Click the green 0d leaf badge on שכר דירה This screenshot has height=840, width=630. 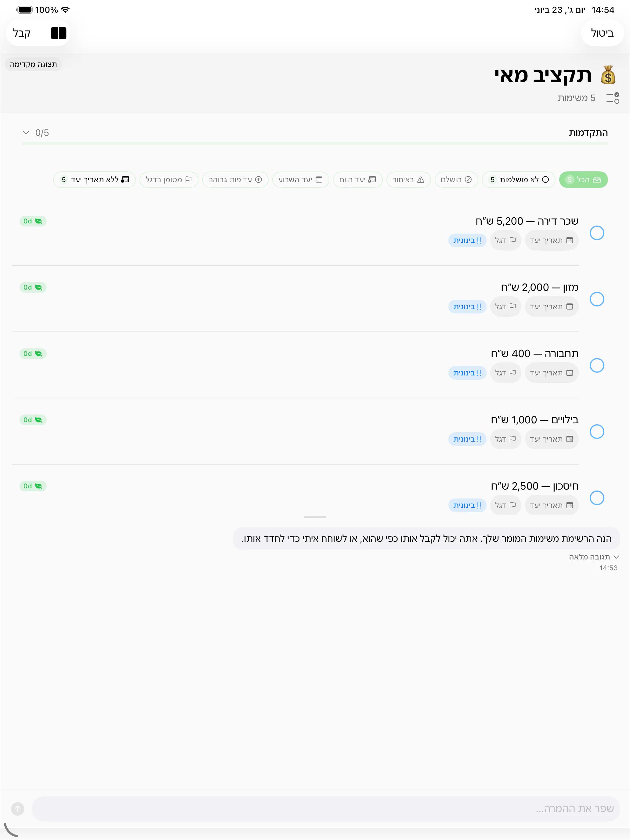tap(33, 221)
